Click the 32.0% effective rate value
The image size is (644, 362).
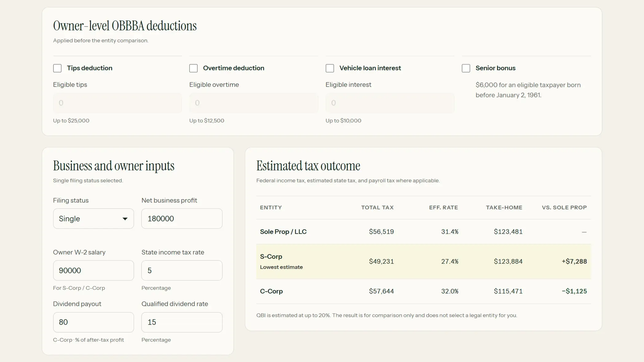[450, 291]
